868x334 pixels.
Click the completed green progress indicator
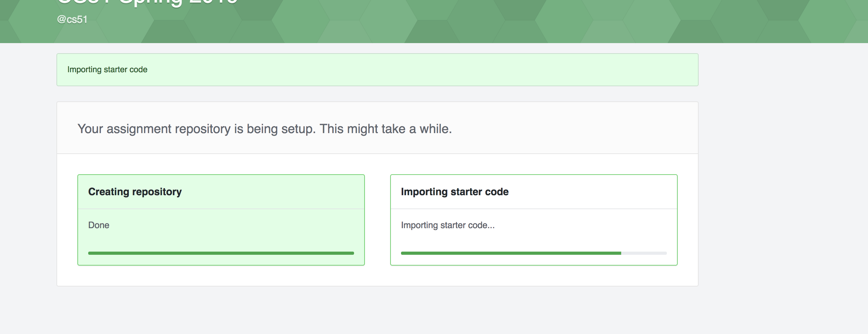coord(221,253)
